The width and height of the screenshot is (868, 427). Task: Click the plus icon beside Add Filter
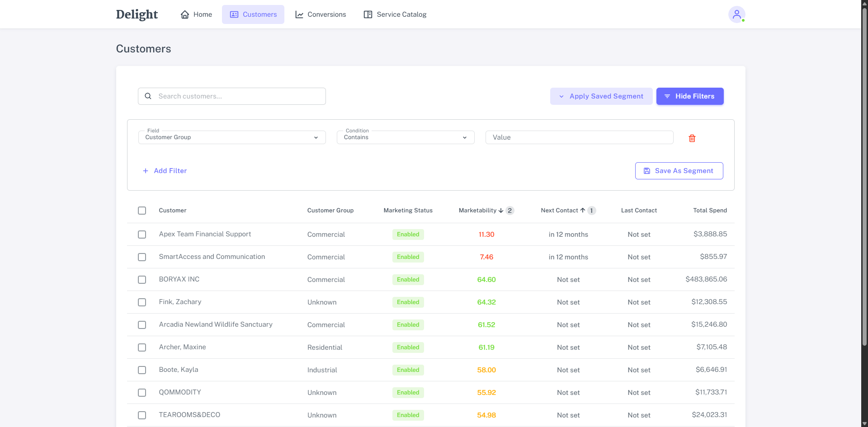(146, 171)
